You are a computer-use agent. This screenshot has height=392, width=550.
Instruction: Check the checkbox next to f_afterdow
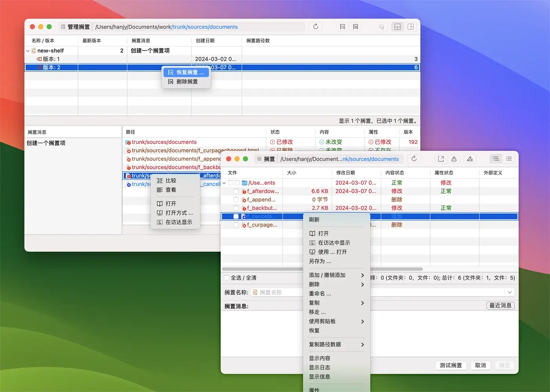coord(236,191)
